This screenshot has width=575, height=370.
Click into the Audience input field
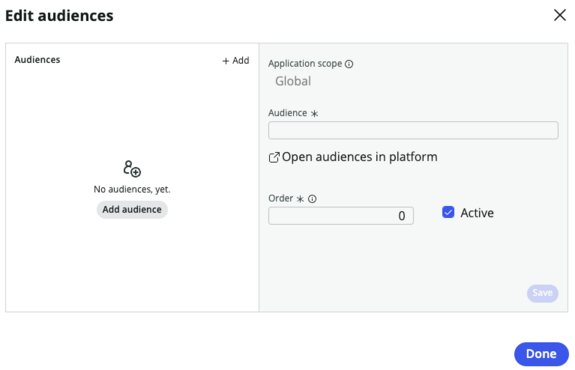click(x=413, y=130)
